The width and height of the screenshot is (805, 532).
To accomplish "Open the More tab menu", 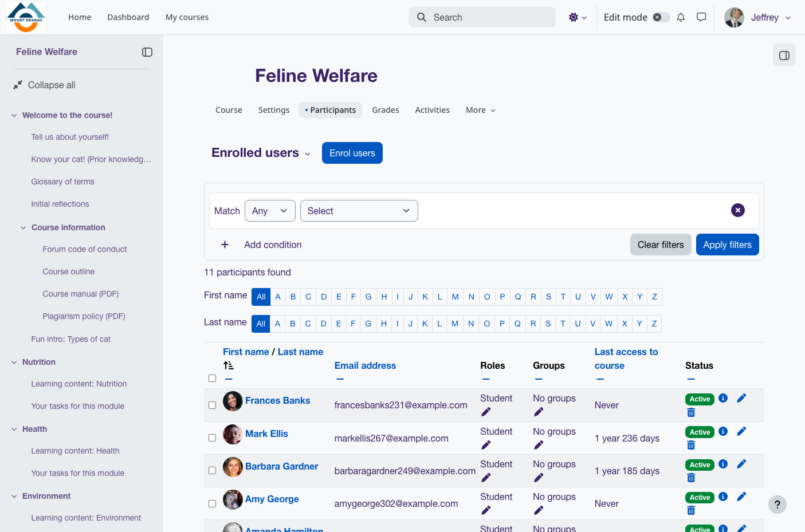I will pyautogui.click(x=481, y=110).
